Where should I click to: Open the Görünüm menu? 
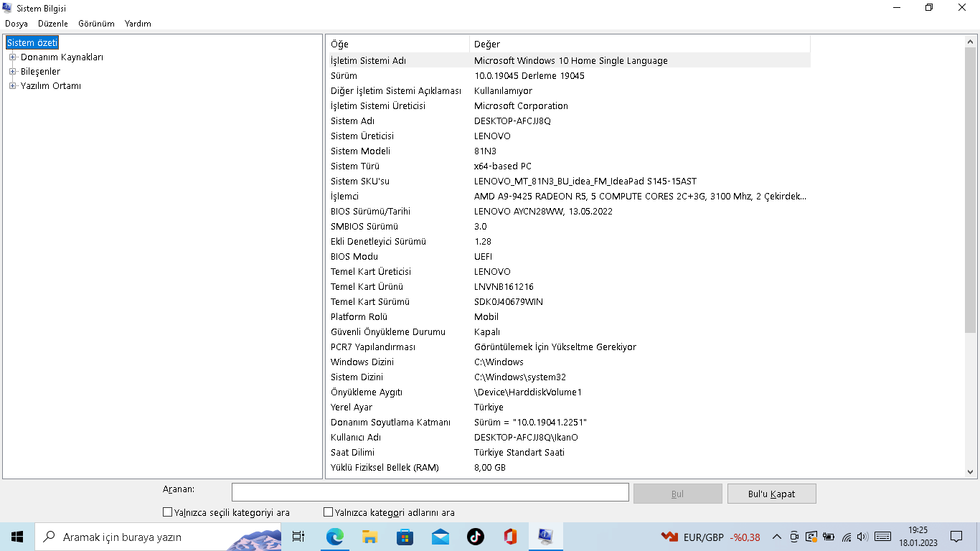pos(96,24)
